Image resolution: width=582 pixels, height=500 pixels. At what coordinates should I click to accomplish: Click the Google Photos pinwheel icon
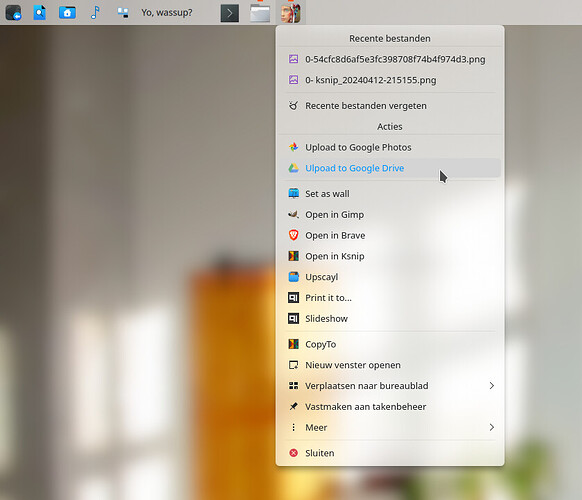[294, 147]
